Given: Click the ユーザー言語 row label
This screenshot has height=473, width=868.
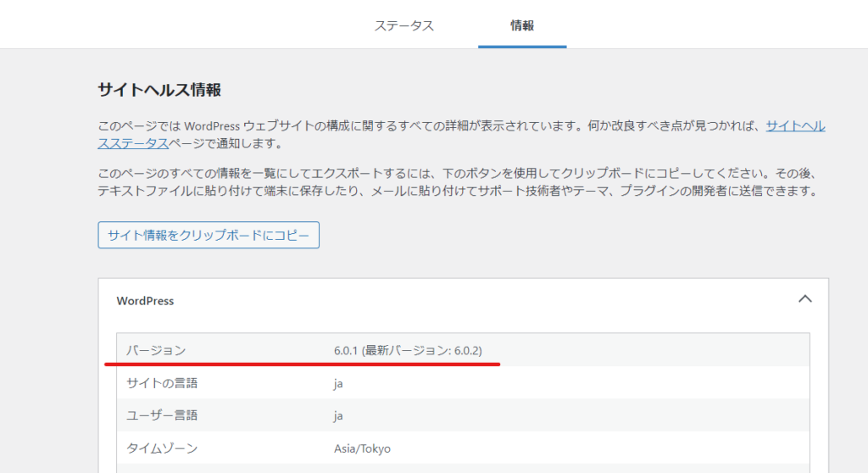Looking at the screenshot, I should tap(162, 415).
